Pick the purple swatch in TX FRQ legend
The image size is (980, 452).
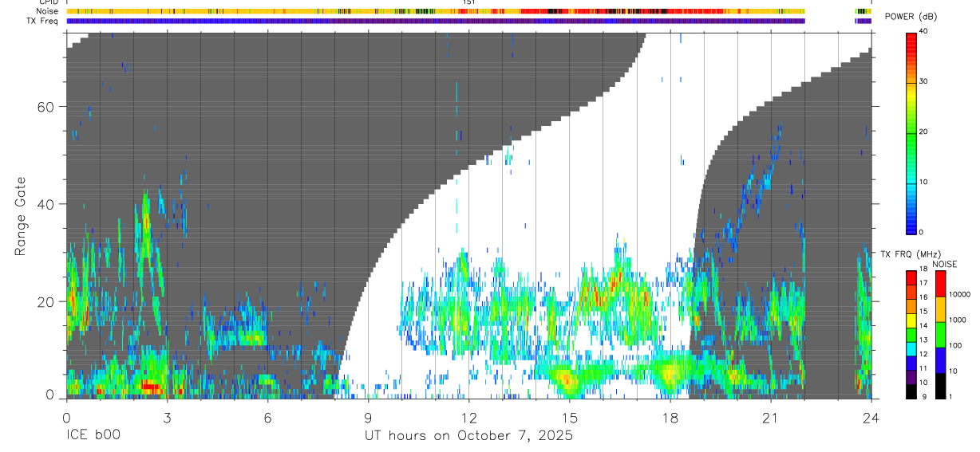911,377
